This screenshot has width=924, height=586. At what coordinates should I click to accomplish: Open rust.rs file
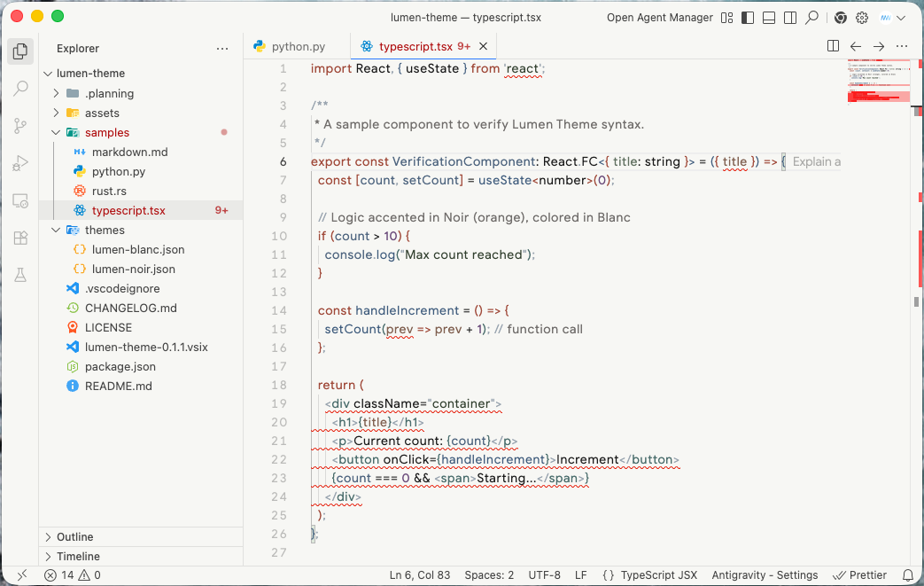(141, 191)
